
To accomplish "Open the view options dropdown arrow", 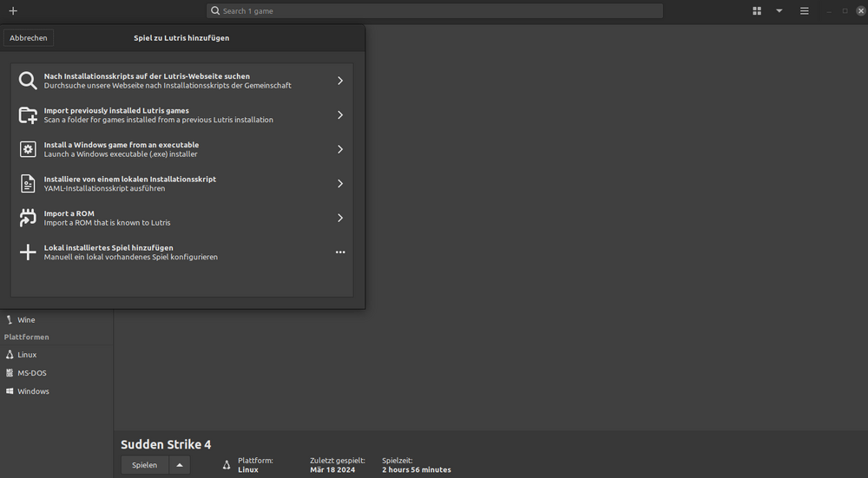I will [779, 10].
